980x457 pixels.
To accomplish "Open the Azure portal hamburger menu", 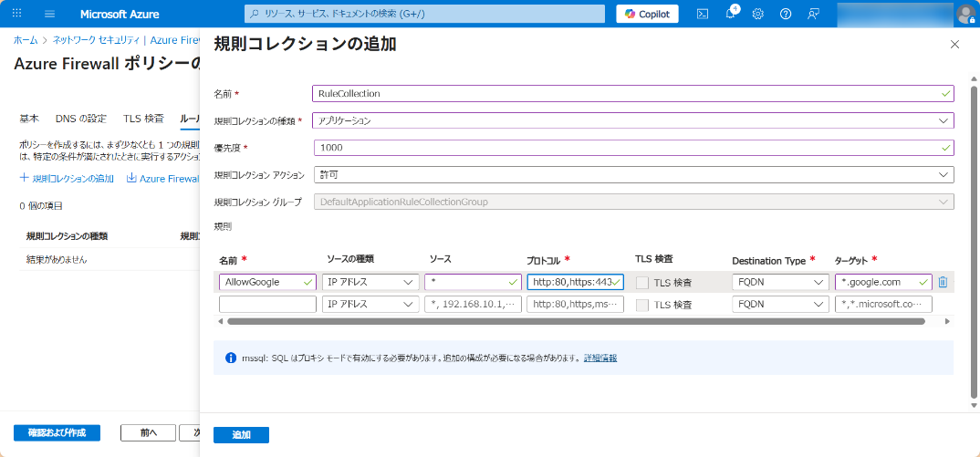I will click(49, 14).
